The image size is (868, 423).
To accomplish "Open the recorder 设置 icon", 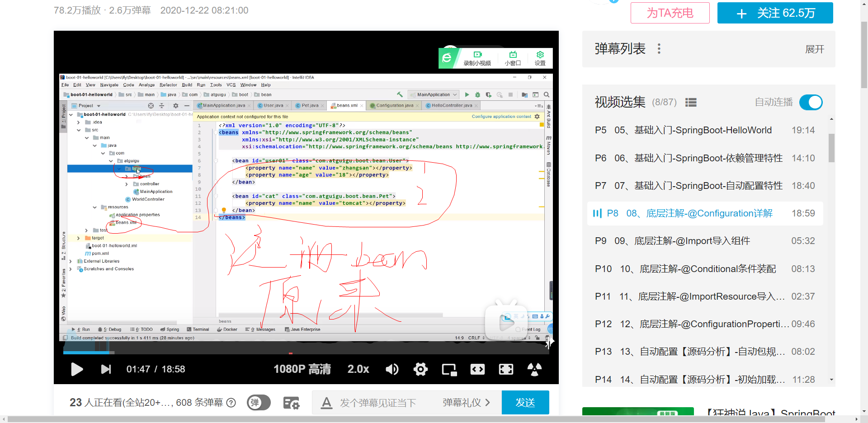I will pyautogui.click(x=540, y=58).
